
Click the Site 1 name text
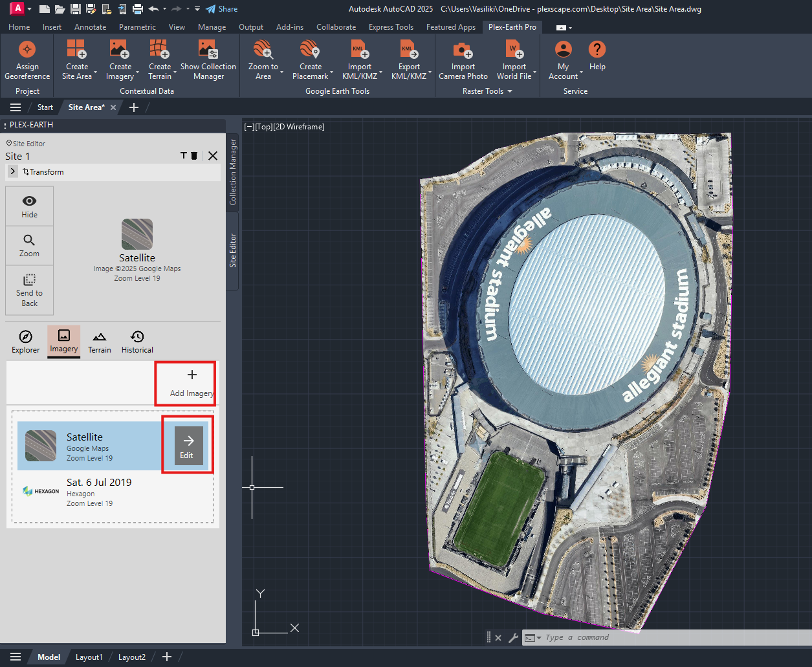(x=17, y=157)
